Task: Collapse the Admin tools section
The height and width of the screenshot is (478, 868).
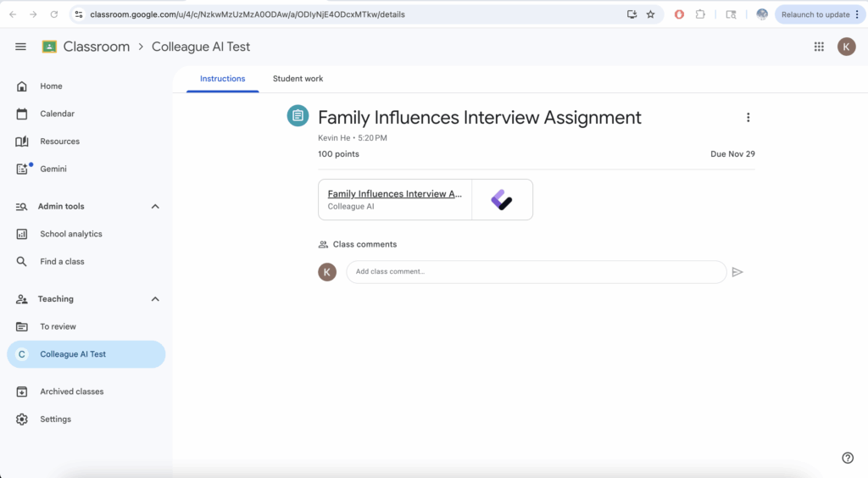Action: click(155, 206)
